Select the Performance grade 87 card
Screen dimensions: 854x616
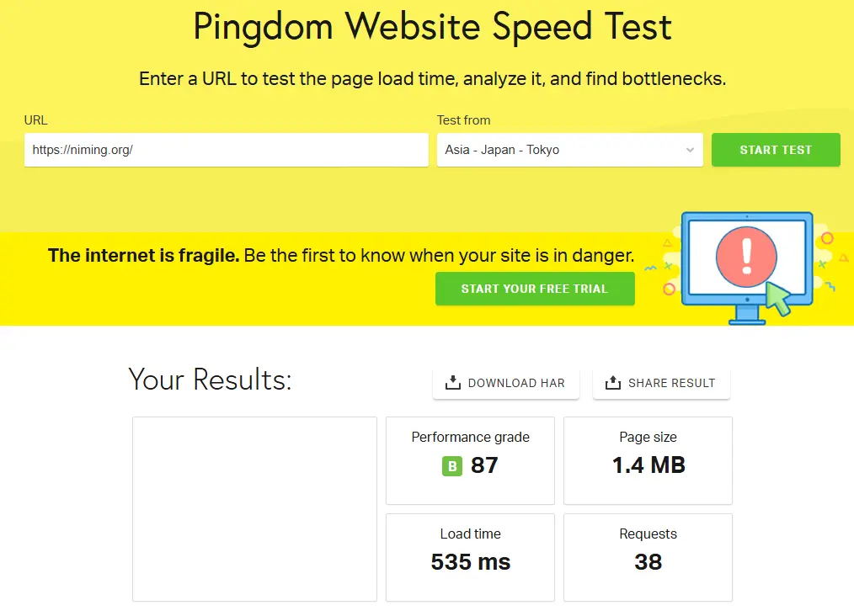pyautogui.click(x=470, y=461)
